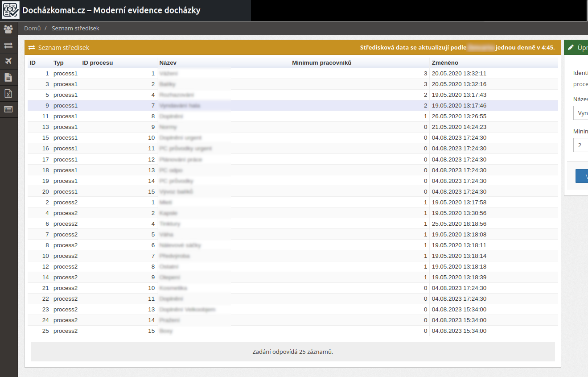Select highlighted row changed 19.05.2020 13:17:46
This screenshot has height=377, width=588.
[x=292, y=105]
